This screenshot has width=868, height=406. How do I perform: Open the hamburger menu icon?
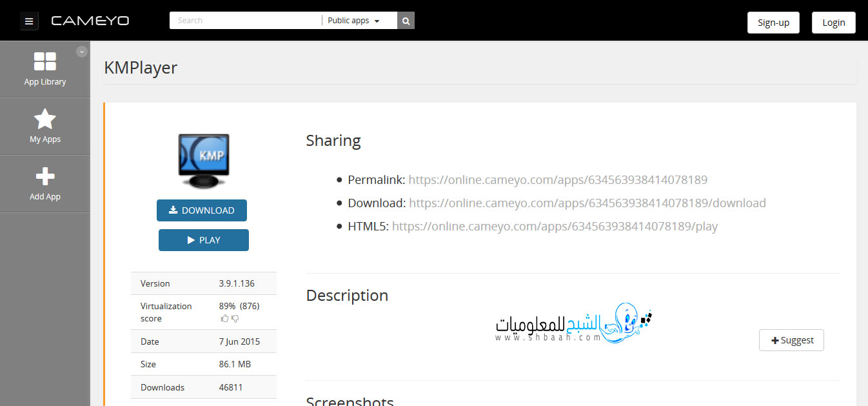[x=29, y=21]
